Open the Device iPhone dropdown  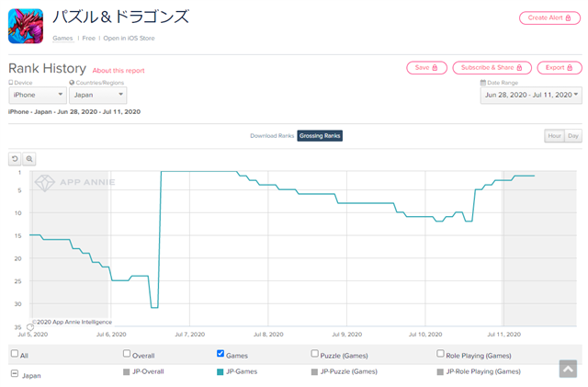[38, 95]
